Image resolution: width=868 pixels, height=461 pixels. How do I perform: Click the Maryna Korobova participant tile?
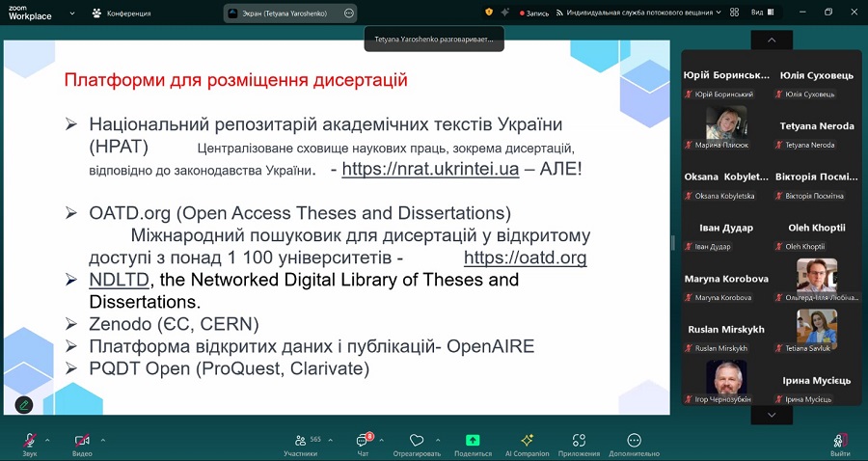click(x=725, y=279)
